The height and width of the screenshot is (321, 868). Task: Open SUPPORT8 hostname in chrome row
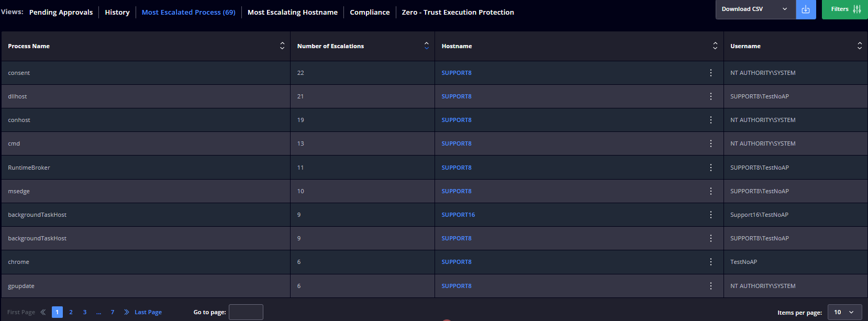pos(457,262)
